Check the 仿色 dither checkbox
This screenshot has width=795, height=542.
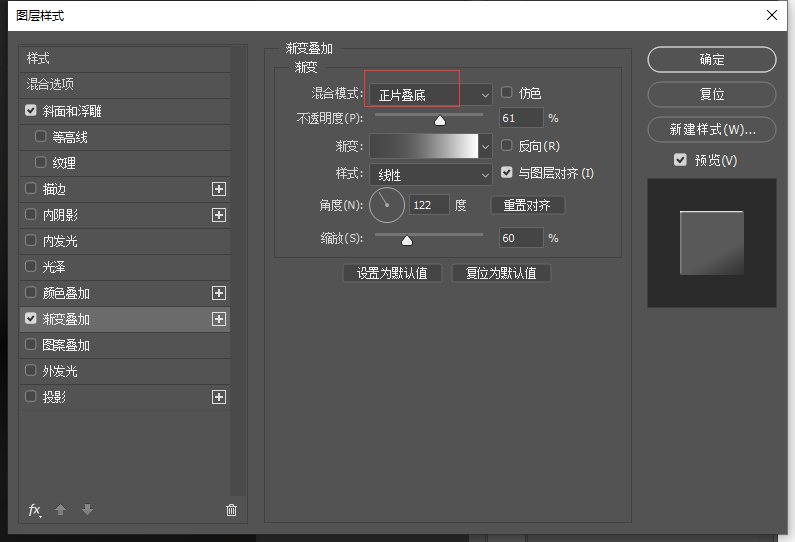(x=507, y=92)
